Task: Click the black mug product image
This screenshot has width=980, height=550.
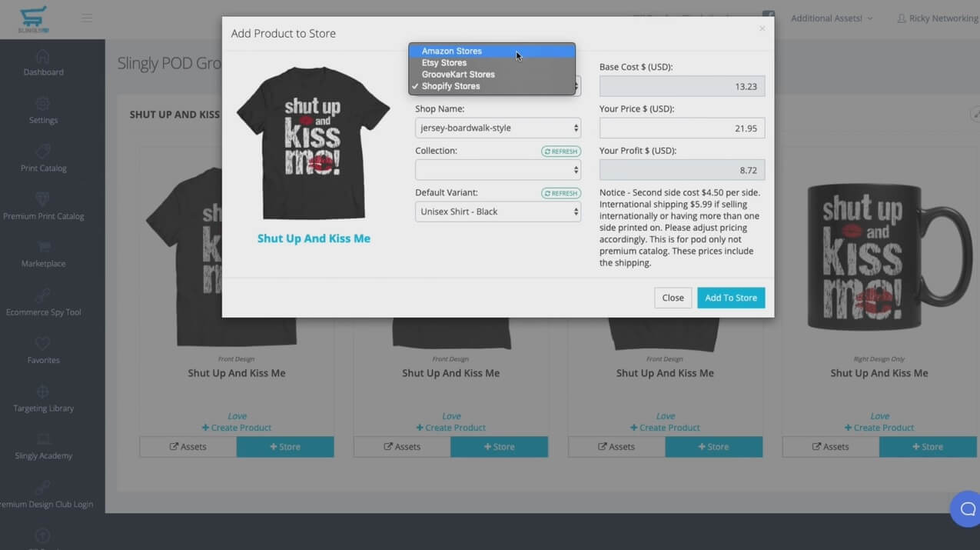Action: [x=889, y=257]
